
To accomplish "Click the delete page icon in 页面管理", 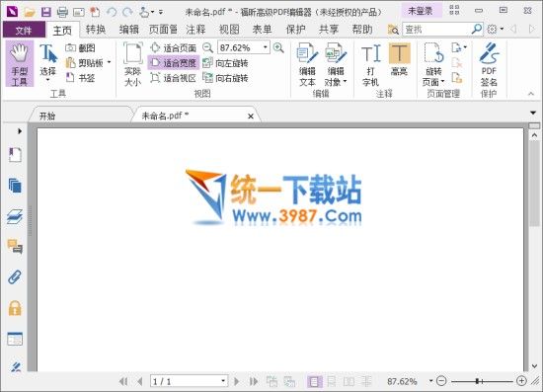I will [457, 63].
